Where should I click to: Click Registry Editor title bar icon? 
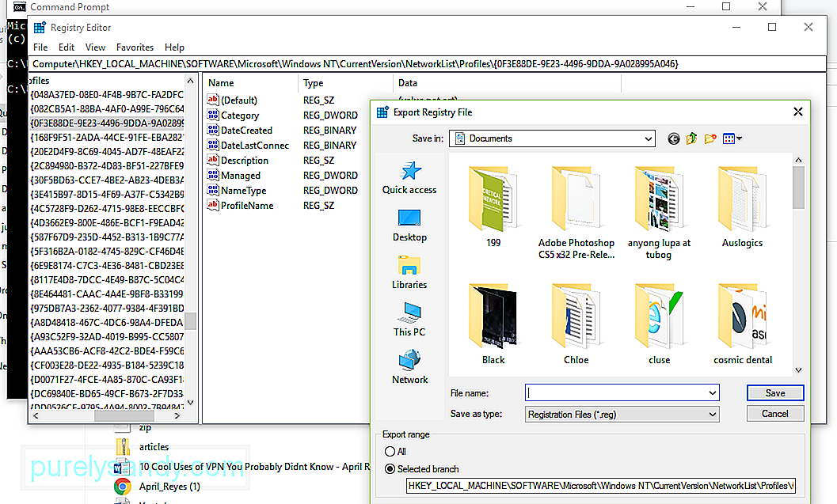(40, 28)
